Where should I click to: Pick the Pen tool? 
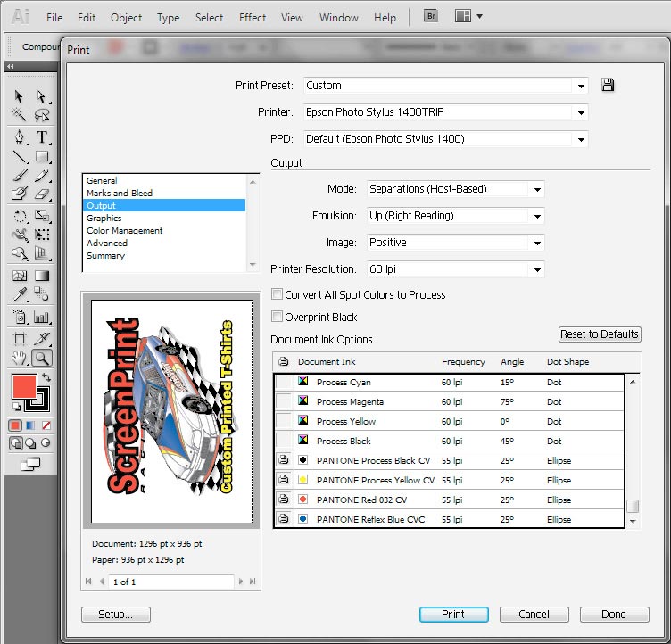(x=19, y=136)
